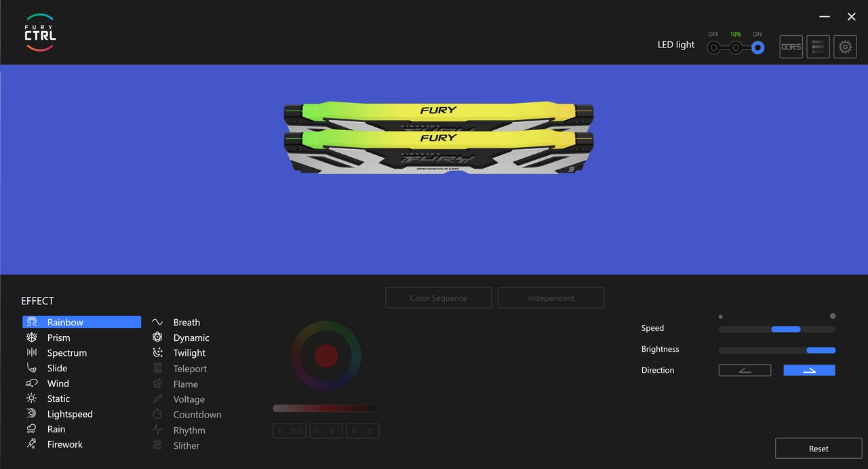Screen dimensions: 868x469
Task: Pick a hue on the color wheel
Action: (x=326, y=356)
